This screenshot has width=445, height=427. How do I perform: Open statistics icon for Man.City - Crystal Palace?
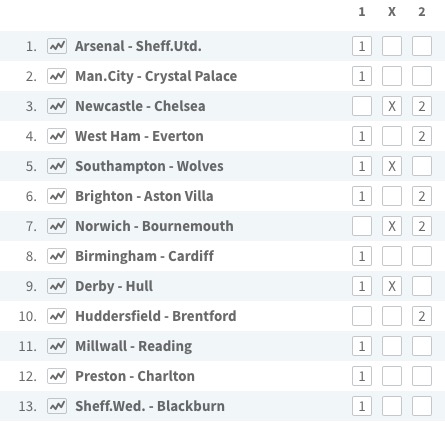[x=57, y=76]
